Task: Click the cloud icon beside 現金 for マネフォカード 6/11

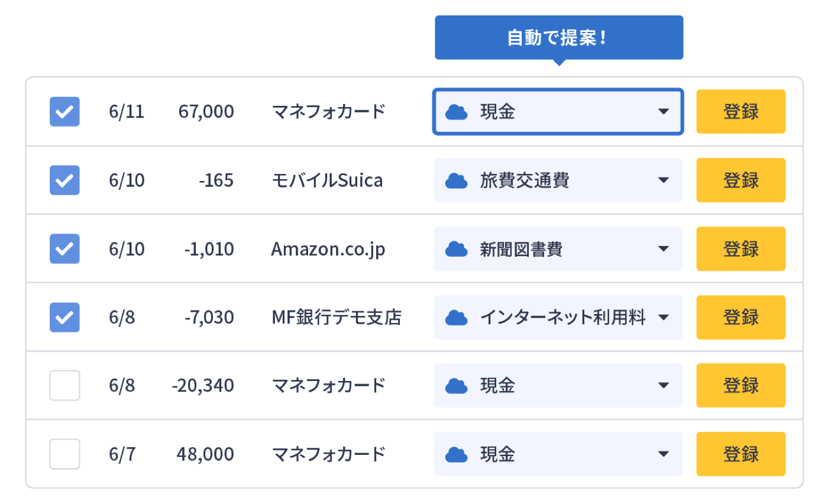Action: (455, 111)
